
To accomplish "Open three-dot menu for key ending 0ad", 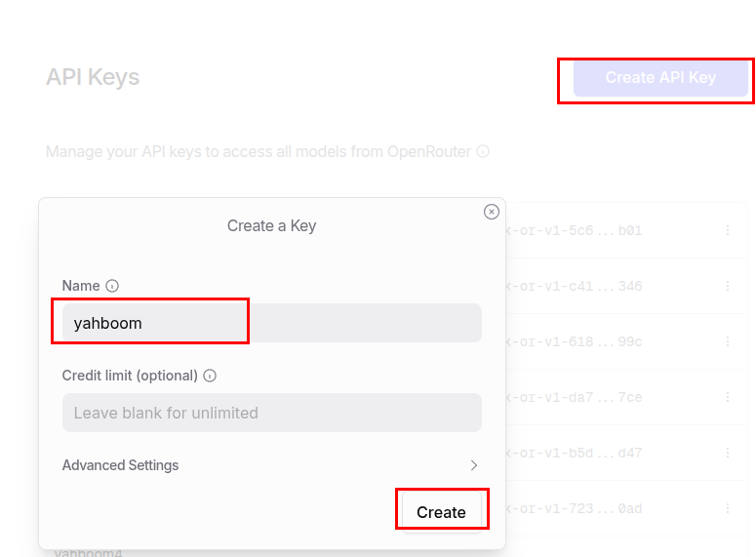I will (x=728, y=508).
